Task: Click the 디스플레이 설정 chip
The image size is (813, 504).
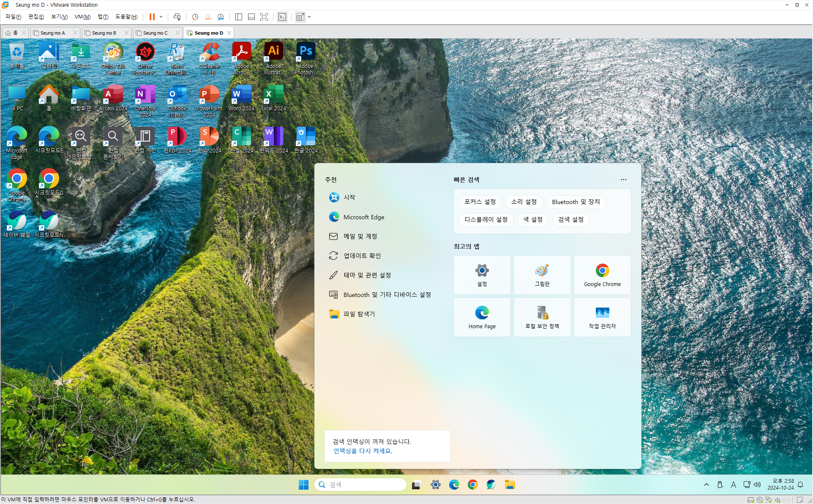Action: click(486, 220)
